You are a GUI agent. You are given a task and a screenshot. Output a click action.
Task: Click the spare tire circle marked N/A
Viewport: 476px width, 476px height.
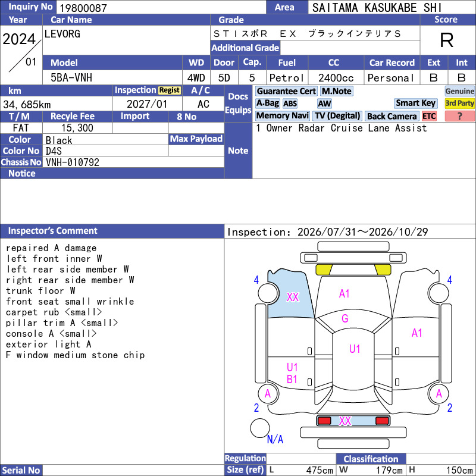point(260,428)
